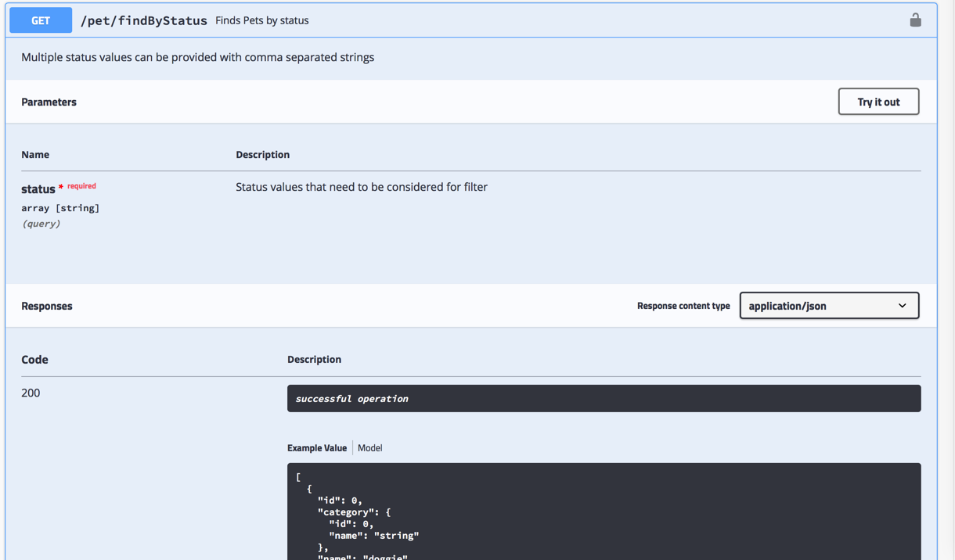Click the (query) parameter location label

[x=41, y=224]
